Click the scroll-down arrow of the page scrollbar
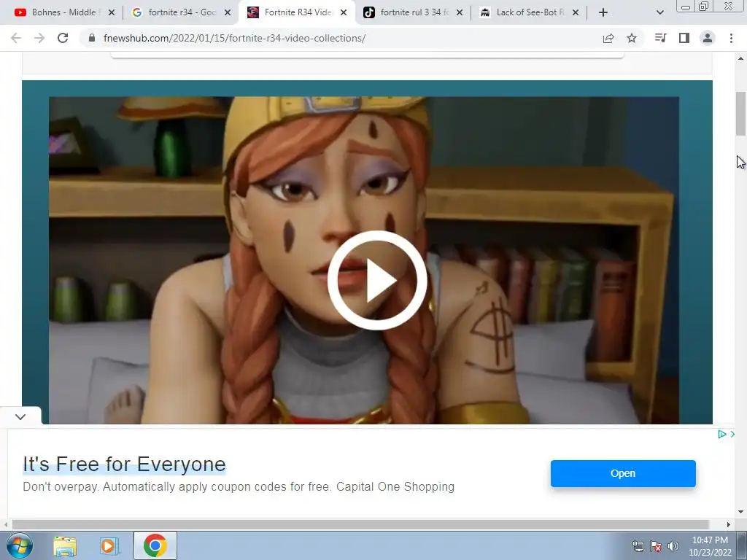747x560 pixels. click(x=740, y=512)
